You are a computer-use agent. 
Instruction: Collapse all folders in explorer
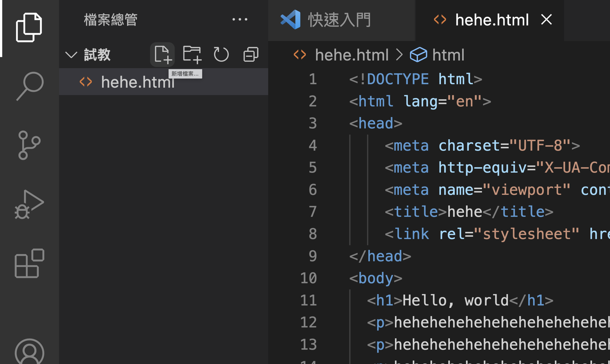[251, 54]
